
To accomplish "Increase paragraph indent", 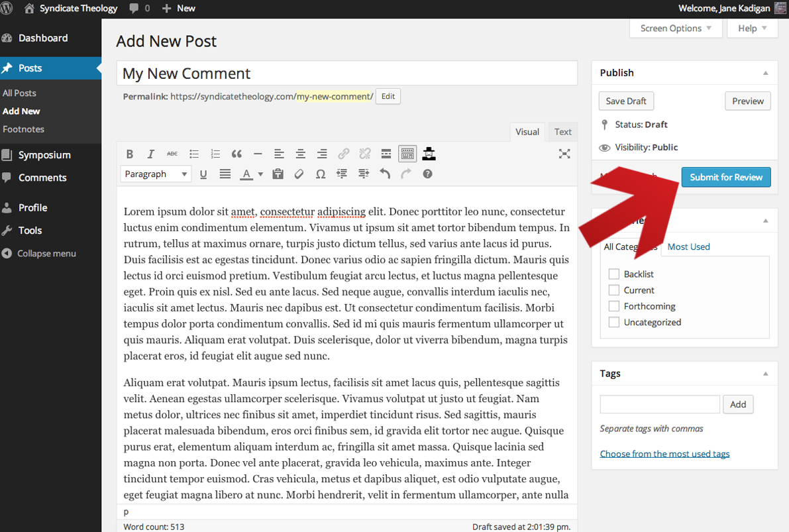I will click(x=363, y=174).
